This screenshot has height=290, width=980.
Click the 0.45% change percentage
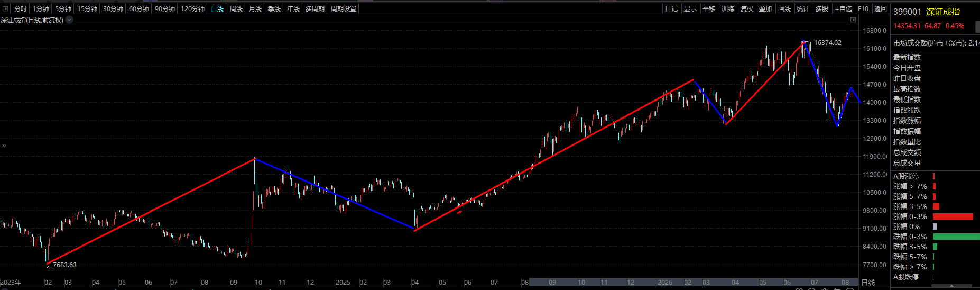coord(955,26)
